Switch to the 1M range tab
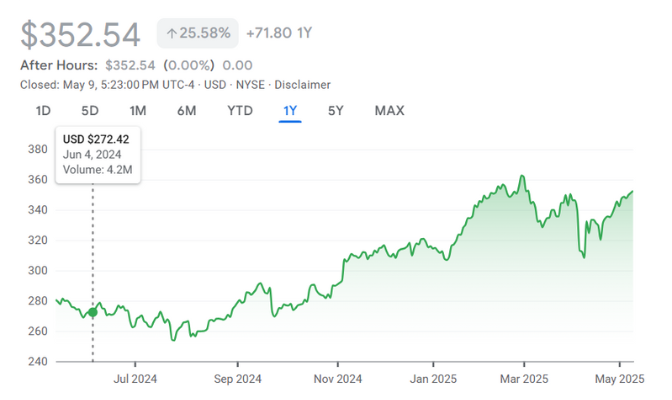 coord(138,111)
